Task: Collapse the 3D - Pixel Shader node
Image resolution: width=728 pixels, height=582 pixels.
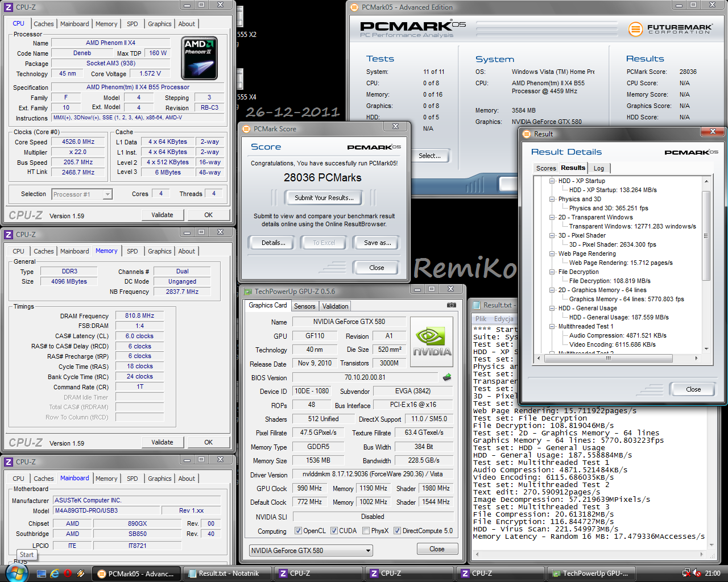Action: tap(552, 235)
